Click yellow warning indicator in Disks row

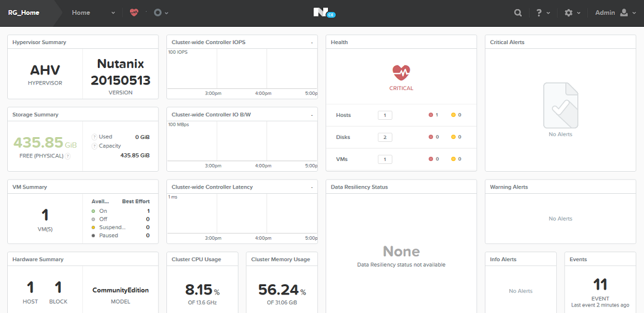click(453, 137)
